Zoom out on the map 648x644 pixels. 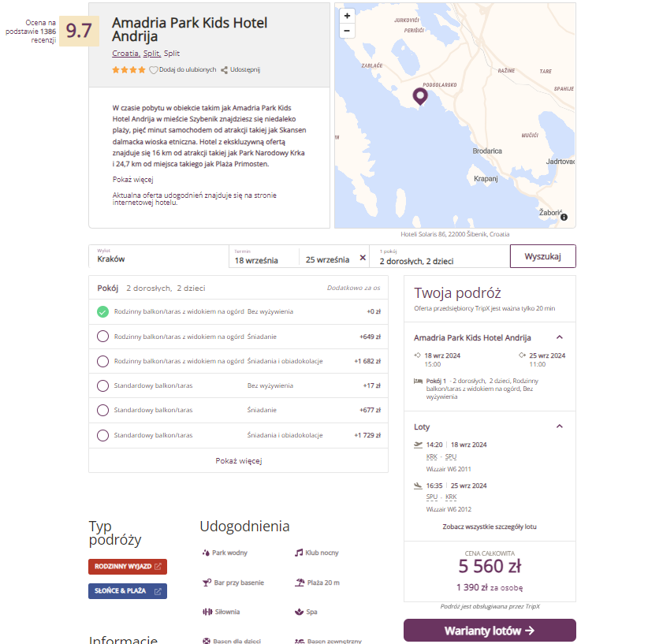(x=347, y=31)
